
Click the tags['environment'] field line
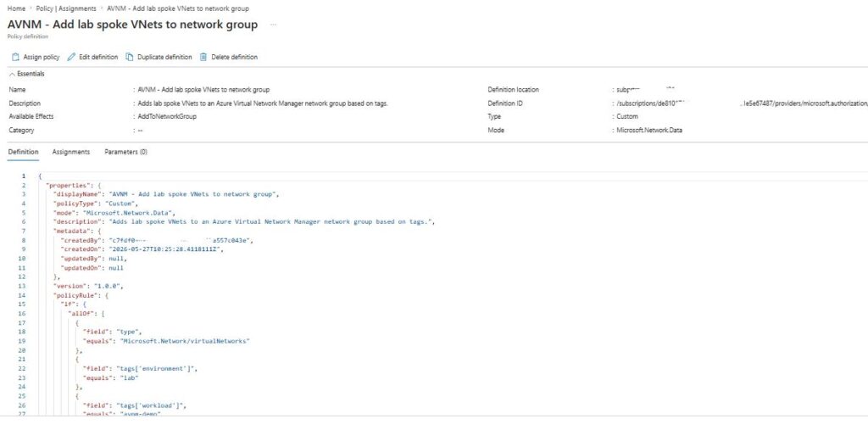[x=140, y=368]
